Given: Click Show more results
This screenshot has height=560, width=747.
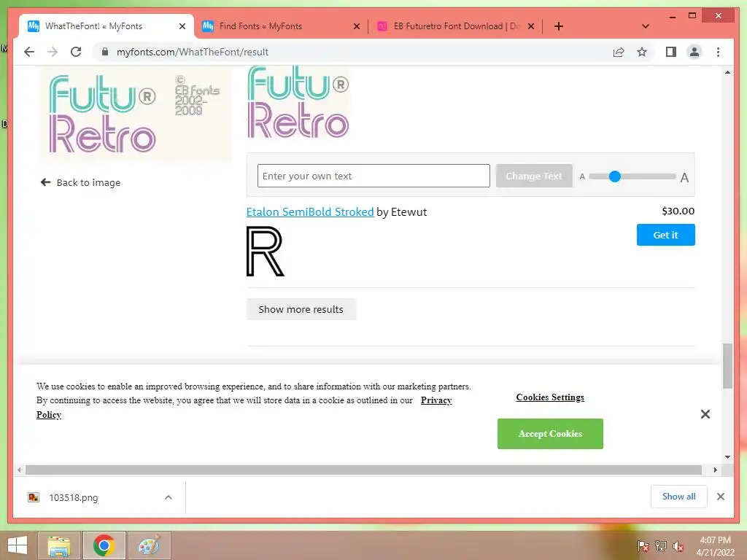Looking at the screenshot, I should click(301, 309).
